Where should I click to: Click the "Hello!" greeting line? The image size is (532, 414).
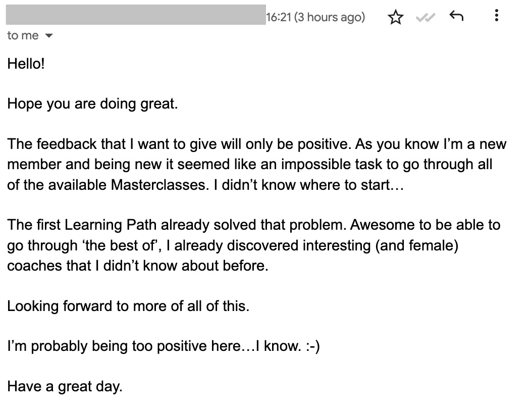coord(26,64)
